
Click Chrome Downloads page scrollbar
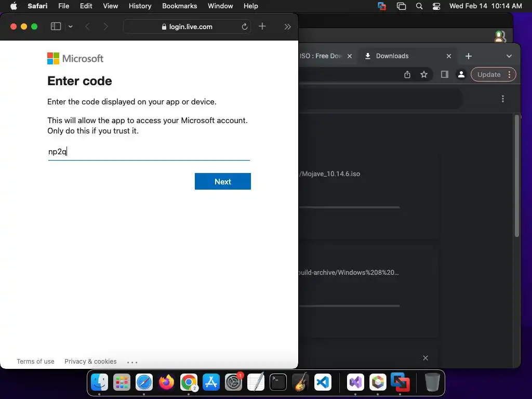(517, 176)
